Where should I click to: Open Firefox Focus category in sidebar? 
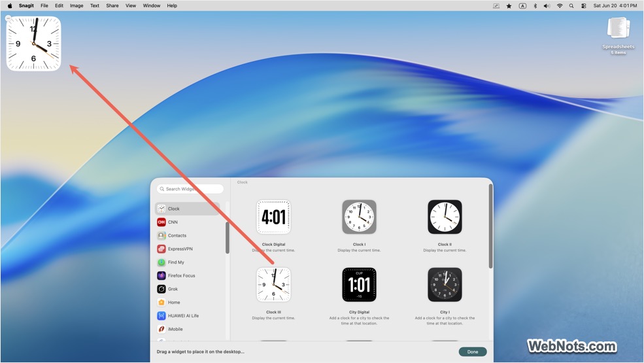187,275
